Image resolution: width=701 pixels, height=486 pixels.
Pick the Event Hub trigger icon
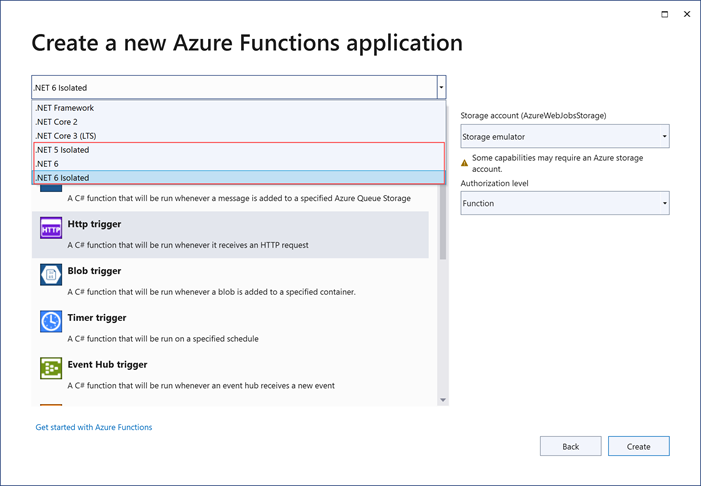(51, 369)
